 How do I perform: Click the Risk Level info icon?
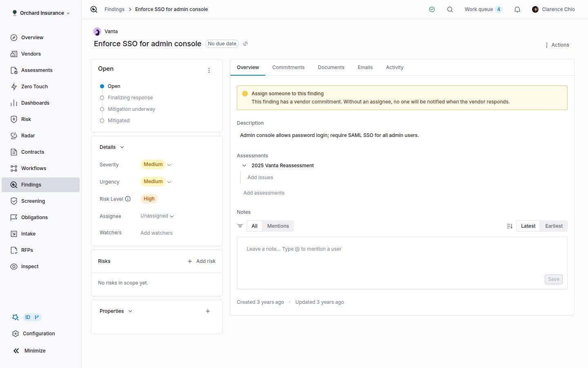coord(128,199)
